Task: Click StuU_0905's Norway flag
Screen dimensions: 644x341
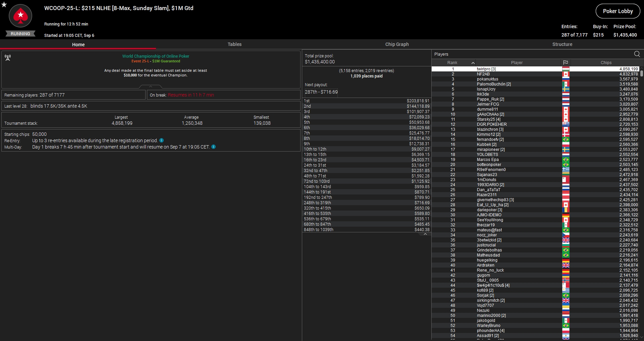Action: (x=566, y=280)
